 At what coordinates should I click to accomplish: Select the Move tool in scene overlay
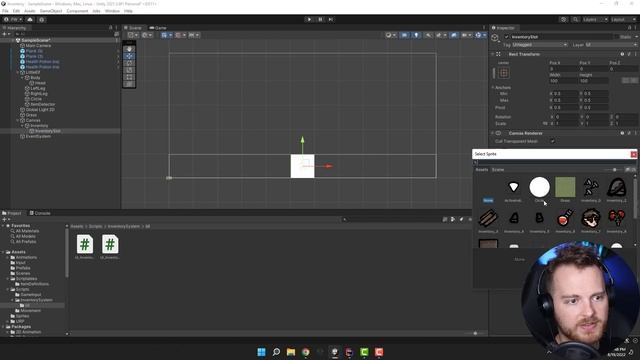[129, 56]
